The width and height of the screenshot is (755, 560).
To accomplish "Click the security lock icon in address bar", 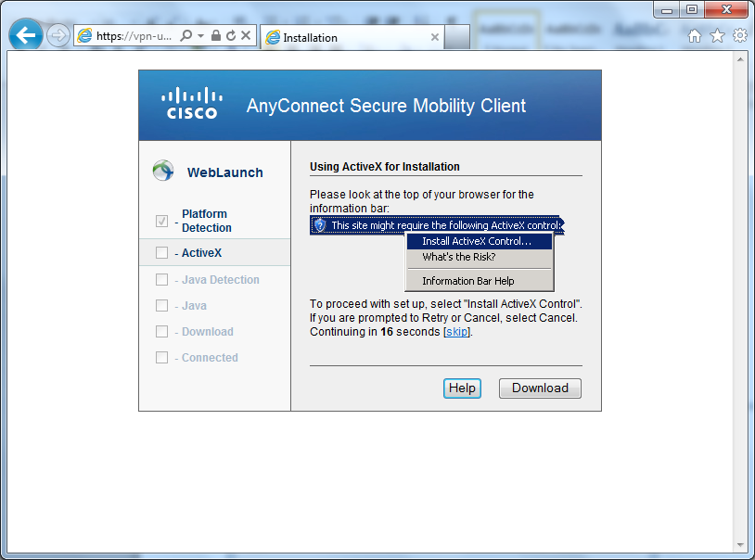I will (216, 35).
